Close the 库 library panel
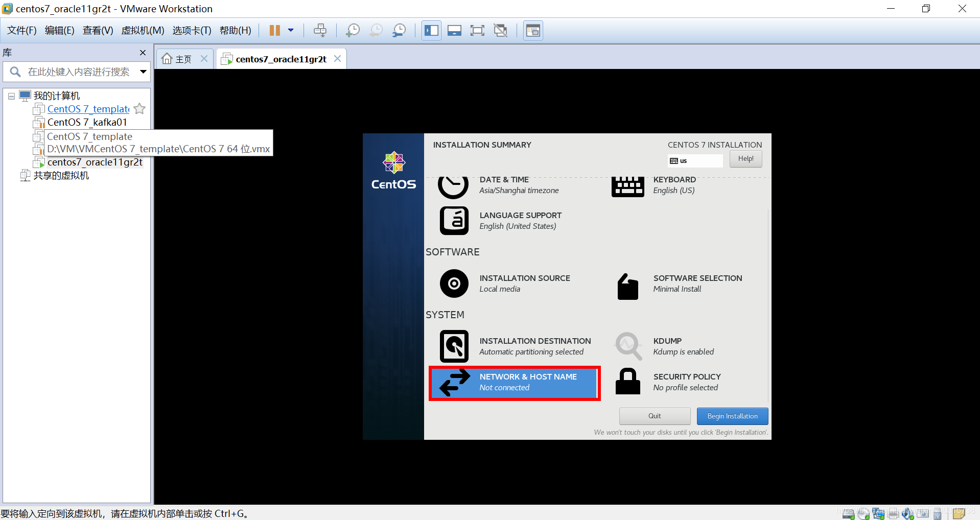 143,53
